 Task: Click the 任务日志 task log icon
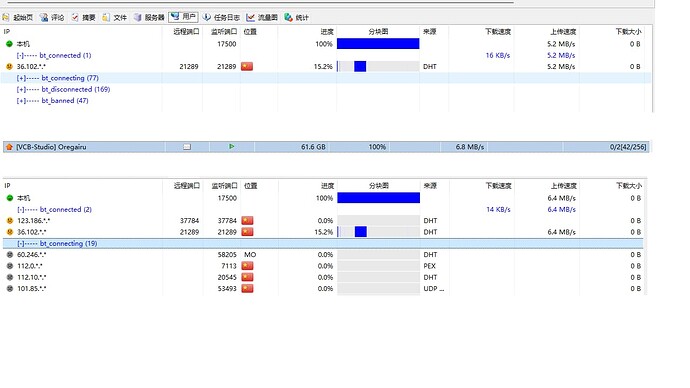206,17
